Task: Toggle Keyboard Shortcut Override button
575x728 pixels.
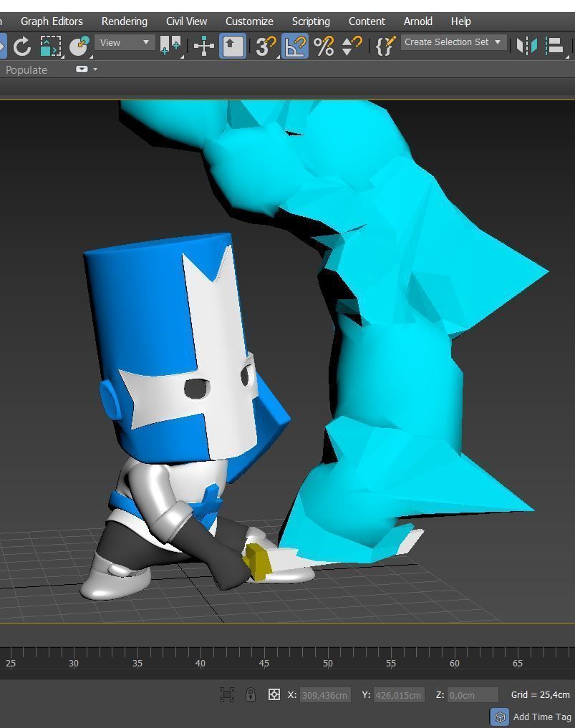Action: click(x=233, y=46)
